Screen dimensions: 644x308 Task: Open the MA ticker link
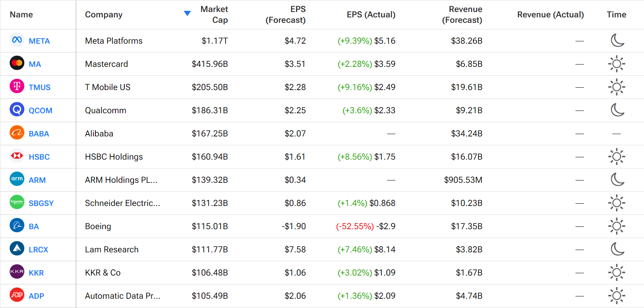[x=35, y=64]
